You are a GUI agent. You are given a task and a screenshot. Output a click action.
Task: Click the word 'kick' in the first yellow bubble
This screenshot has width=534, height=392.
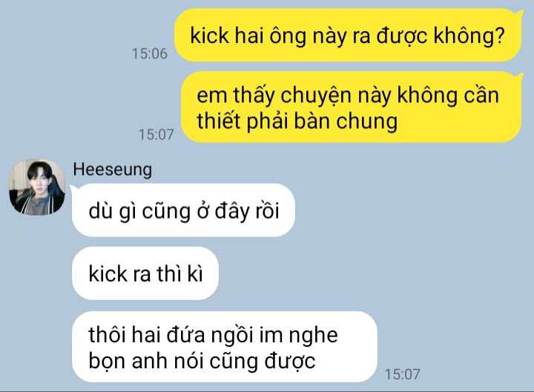tap(209, 35)
